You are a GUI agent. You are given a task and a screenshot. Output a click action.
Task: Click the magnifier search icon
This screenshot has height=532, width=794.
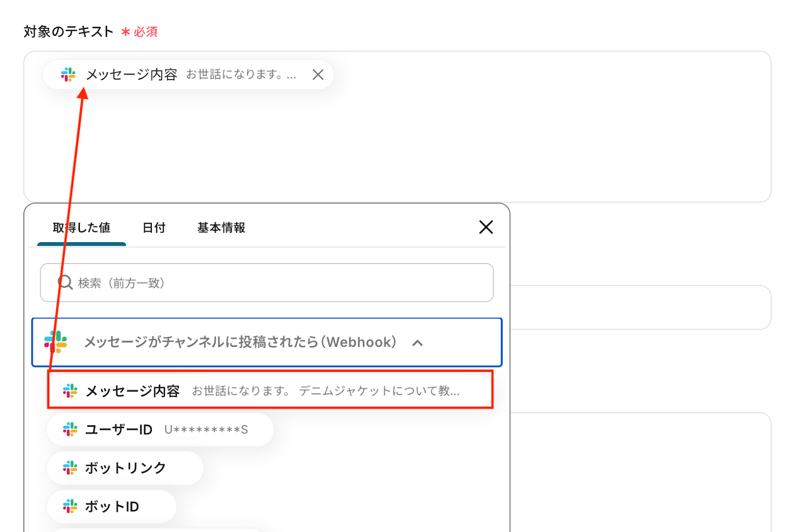click(66, 282)
